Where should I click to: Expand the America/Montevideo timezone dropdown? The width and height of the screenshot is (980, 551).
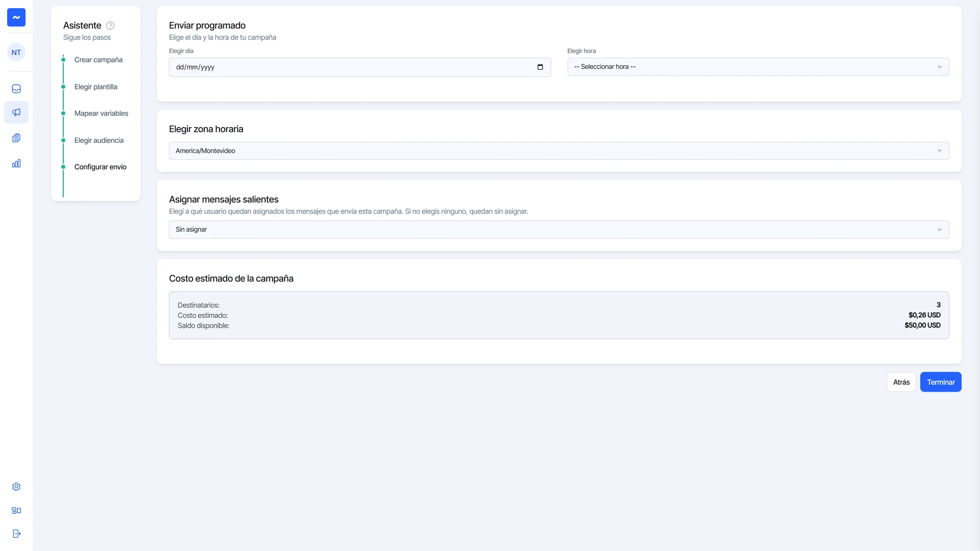pos(559,151)
